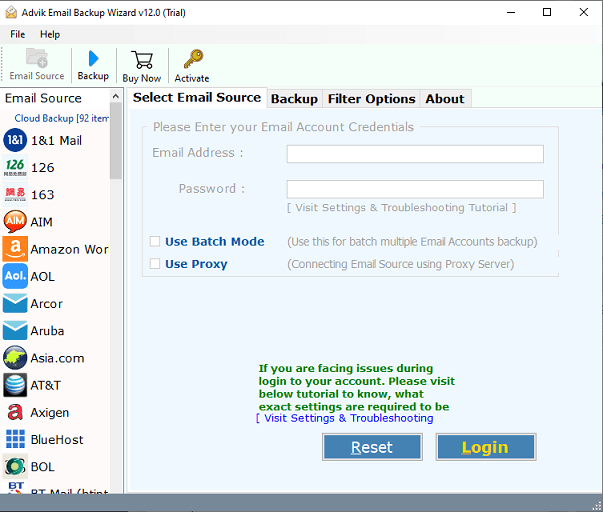Screen dimensions: 603x512
Task: Select the BT Mail source icon
Action: (15, 487)
